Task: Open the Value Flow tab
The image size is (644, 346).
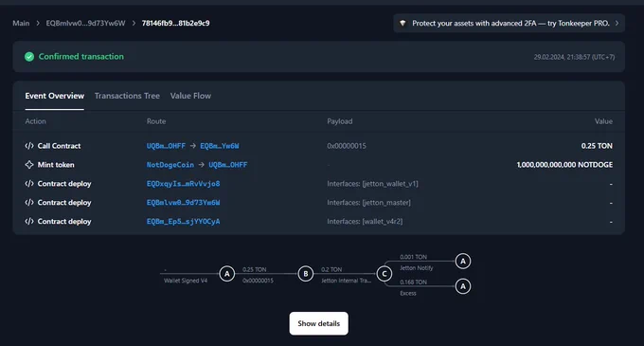Action: pyautogui.click(x=190, y=96)
